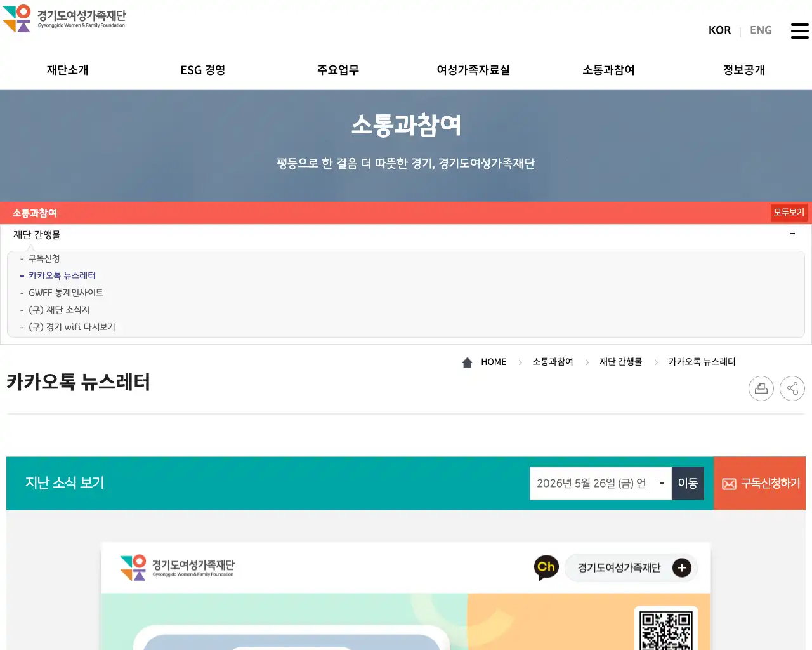The width and height of the screenshot is (812, 650).
Task: Click the KakaoTalk Ch channel icon
Action: pos(546,567)
